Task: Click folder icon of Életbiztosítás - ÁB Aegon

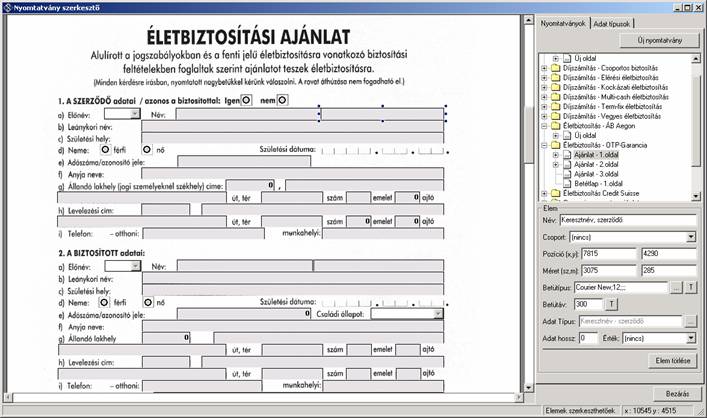Action: coord(556,126)
